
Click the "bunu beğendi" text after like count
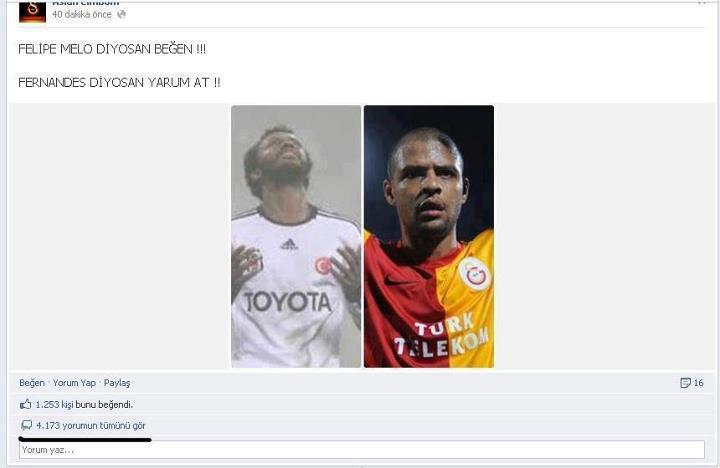point(104,405)
